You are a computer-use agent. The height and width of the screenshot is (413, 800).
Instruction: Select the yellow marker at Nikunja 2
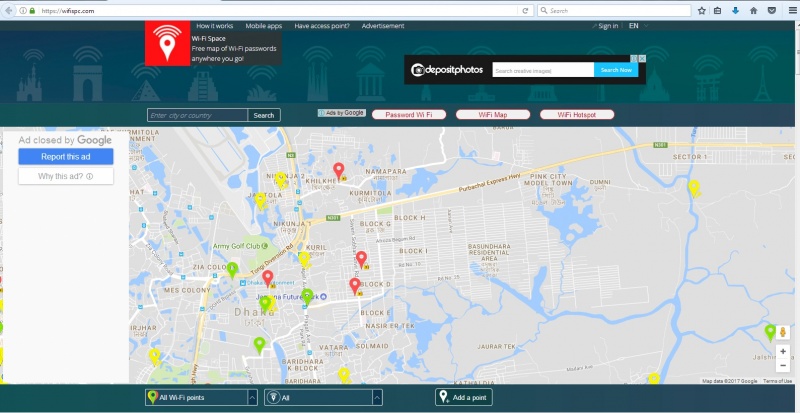pos(281,180)
